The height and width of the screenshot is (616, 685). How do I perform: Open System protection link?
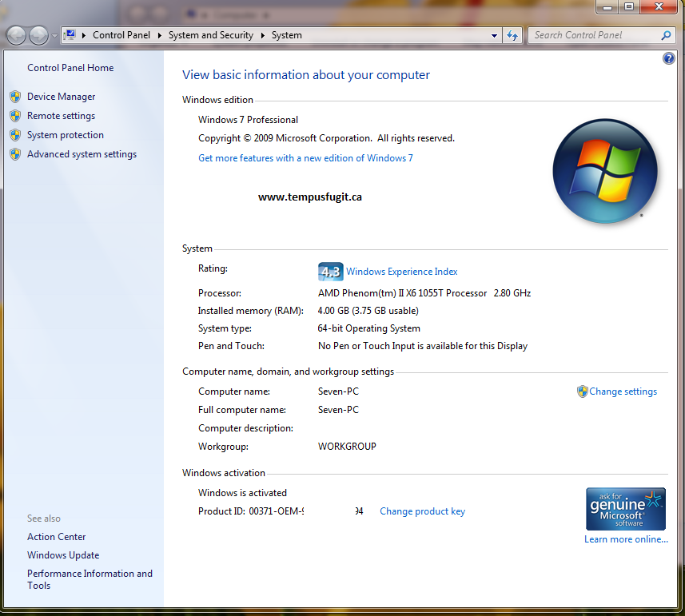tap(66, 135)
